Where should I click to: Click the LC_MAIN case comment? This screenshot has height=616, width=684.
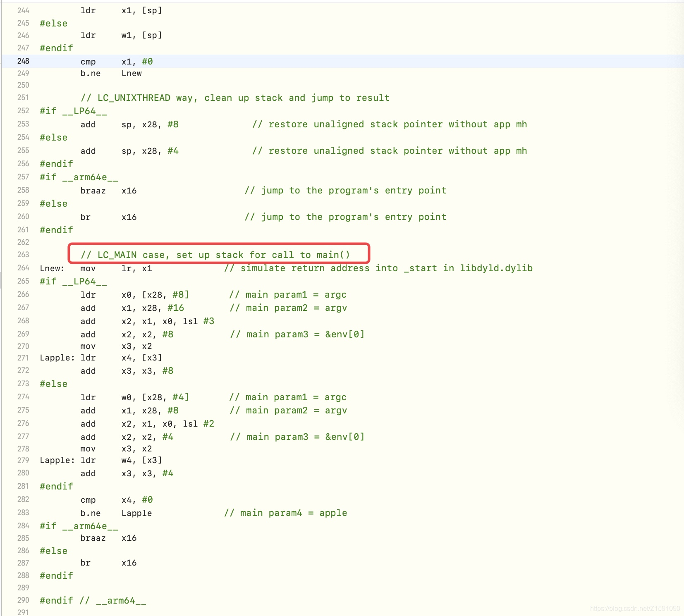215,255
